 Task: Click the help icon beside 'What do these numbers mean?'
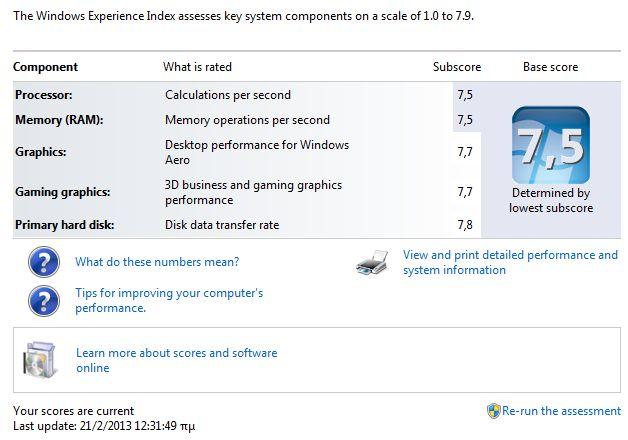click(x=44, y=262)
